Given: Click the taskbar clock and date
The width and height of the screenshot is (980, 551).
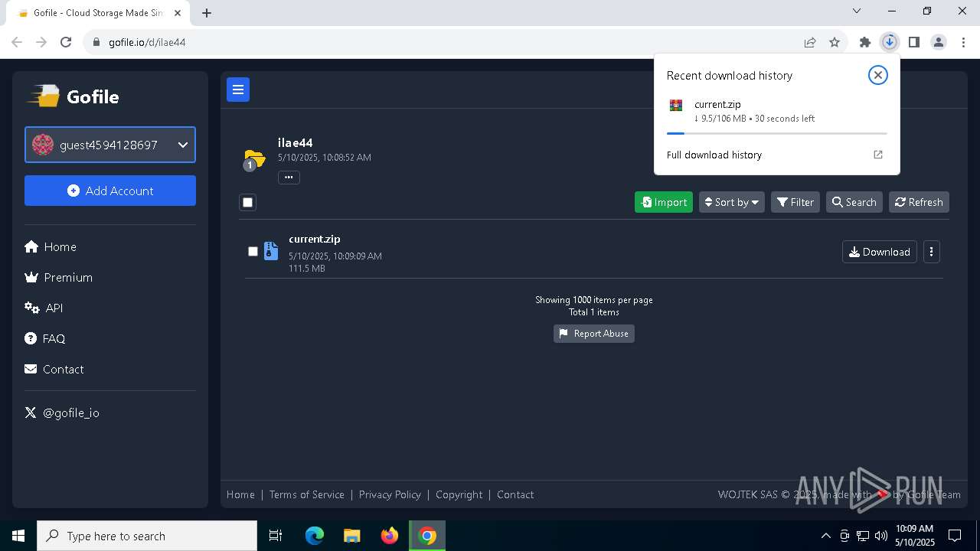Looking at the screenshot, I should (914, 536).
